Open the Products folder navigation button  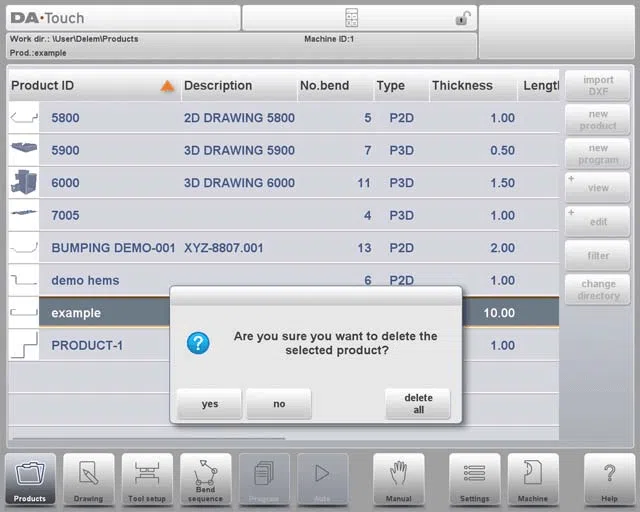(30, 479)
